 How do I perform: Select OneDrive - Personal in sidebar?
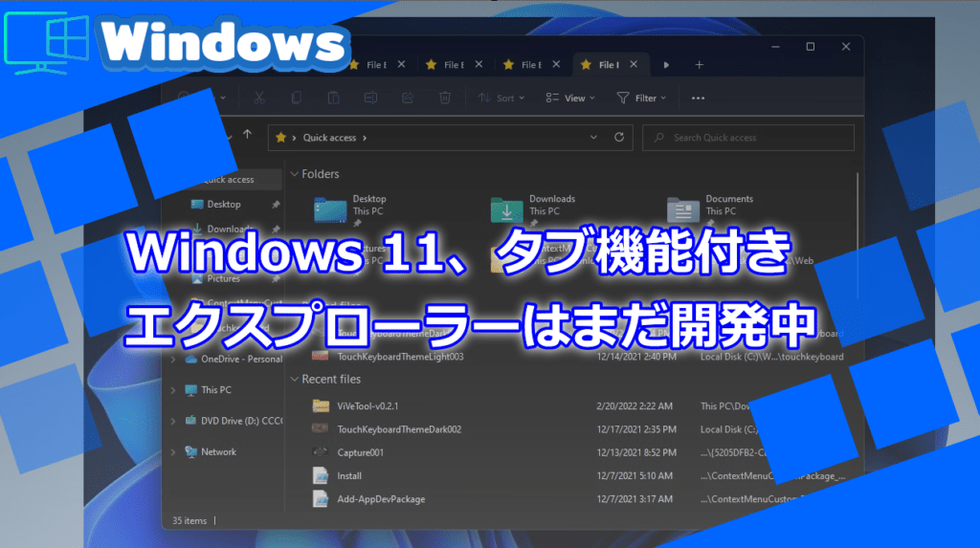coord(241,360)
